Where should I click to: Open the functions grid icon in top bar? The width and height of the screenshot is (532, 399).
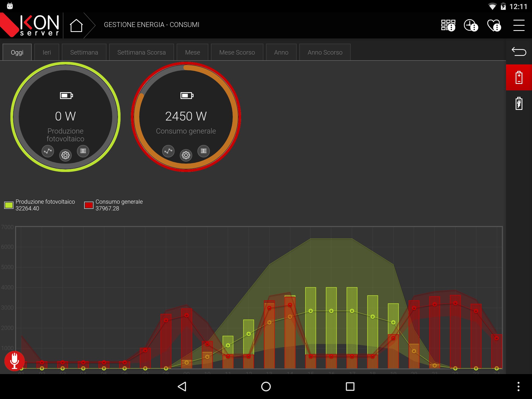pyautogui.click(x=448, y=25)
